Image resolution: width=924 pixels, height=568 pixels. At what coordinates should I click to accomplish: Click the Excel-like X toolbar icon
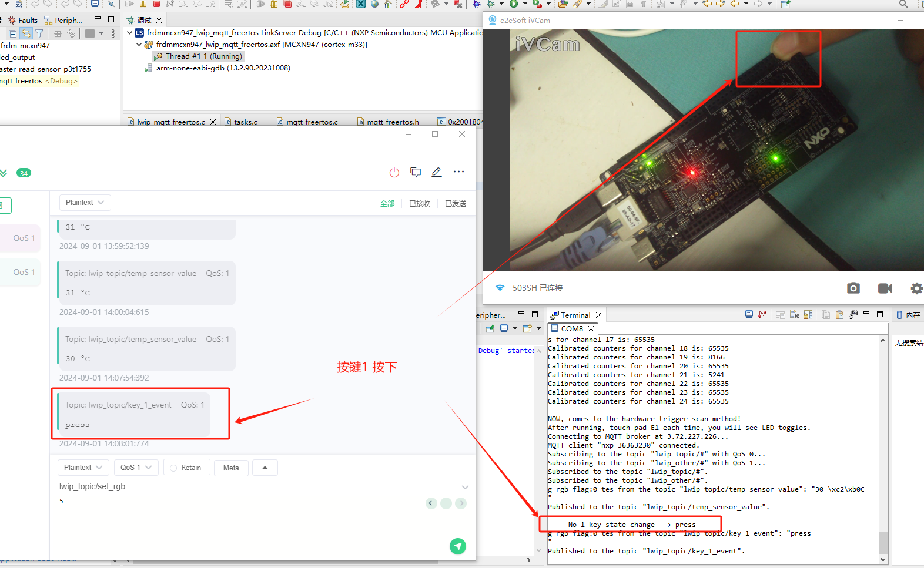[361, 4]
